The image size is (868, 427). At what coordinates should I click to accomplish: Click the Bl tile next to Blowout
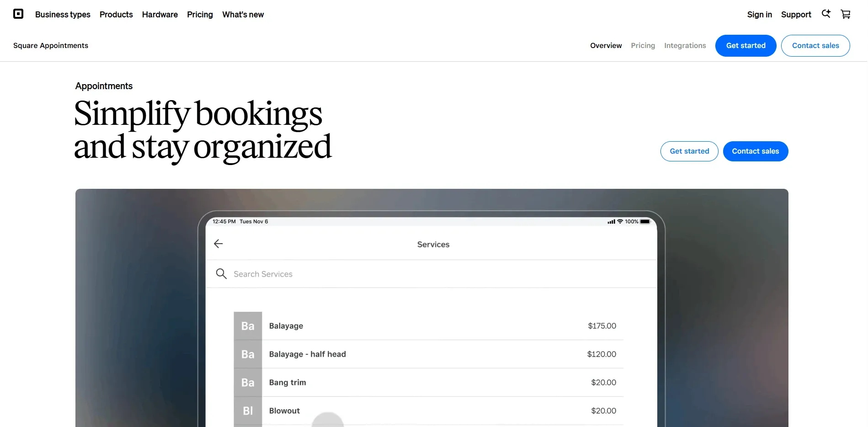click(x=248, y=411)
